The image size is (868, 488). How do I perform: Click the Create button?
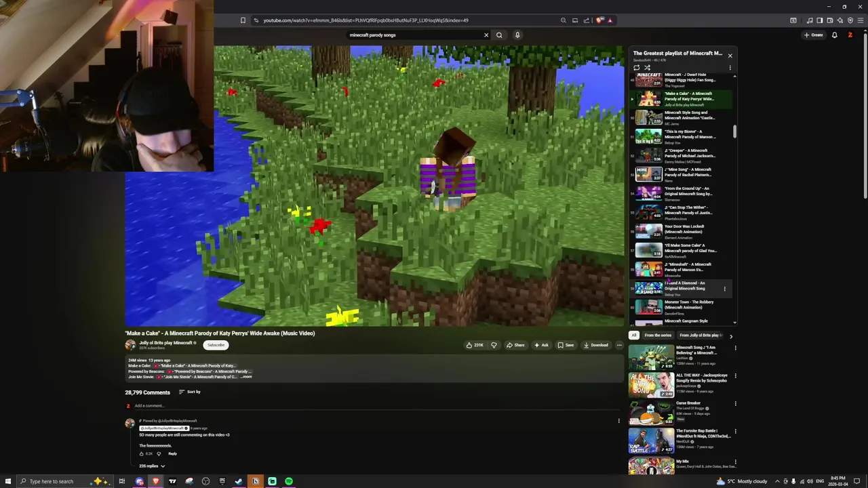[813, 35]
